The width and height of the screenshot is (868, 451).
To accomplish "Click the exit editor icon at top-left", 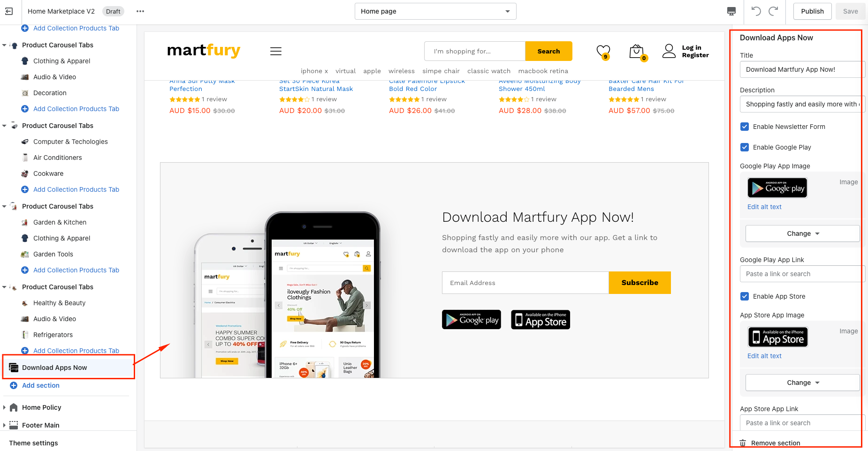I will [x=9, y=11].
